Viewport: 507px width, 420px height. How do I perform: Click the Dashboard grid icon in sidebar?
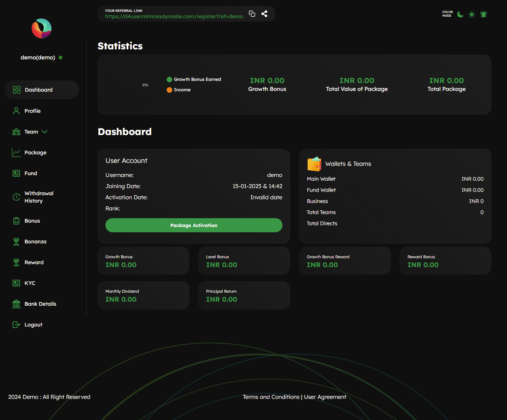pos(17,90)
